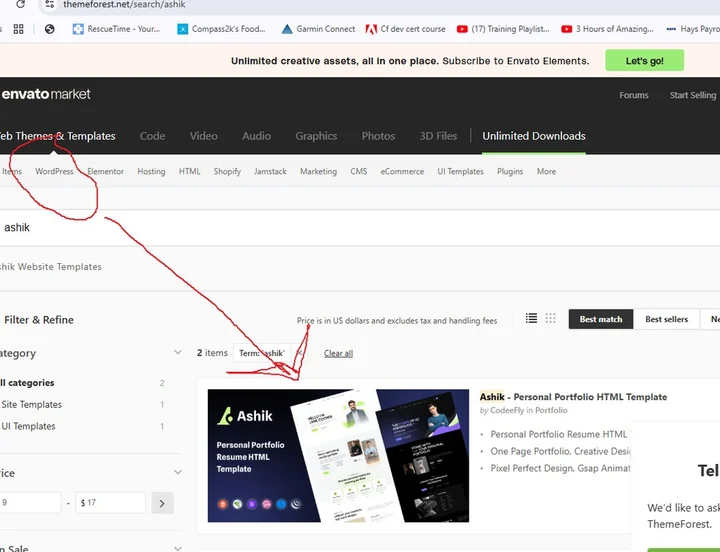Viewport: 720px width, 552px height.
Task: Select Audio category tab
Action: [x=257, y=136]
